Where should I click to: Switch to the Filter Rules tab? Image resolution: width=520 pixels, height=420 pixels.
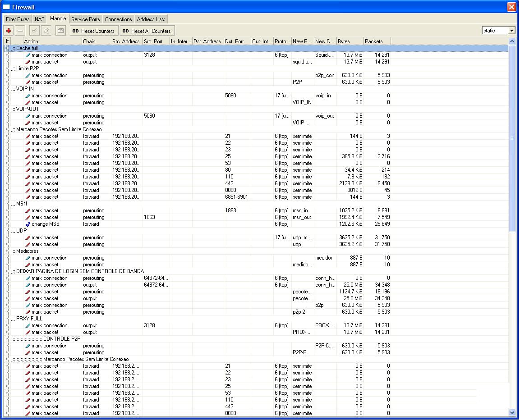coord(18,19)
